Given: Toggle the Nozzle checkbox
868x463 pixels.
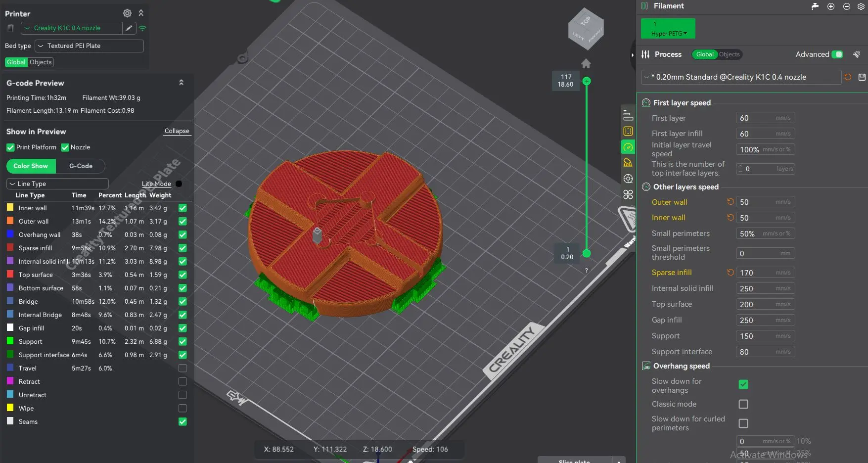Looking at the screenshot, I should [x=65, y=147].
